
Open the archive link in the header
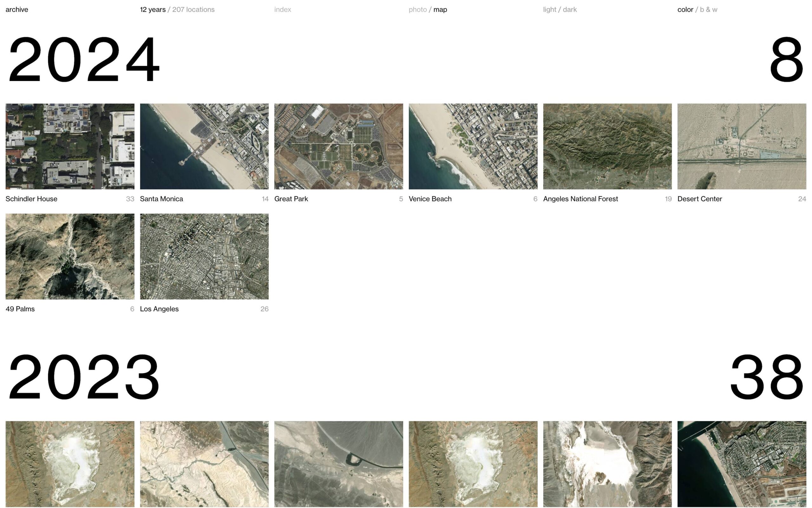[17, 10]
